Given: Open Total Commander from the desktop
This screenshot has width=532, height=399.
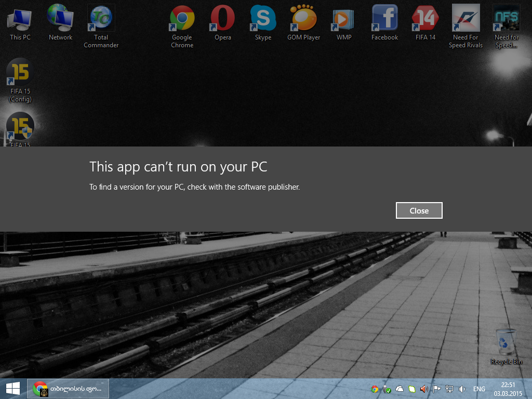Looking at the screenshot, I should [101, 17].
